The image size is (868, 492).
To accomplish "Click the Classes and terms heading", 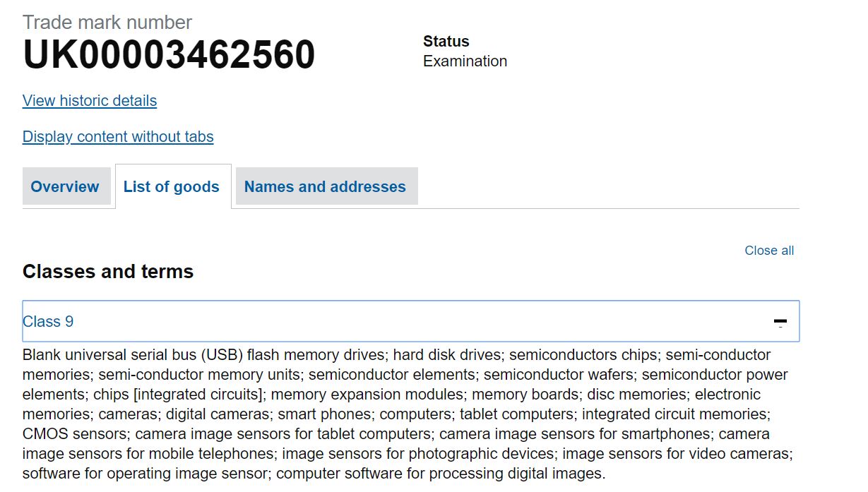I will [108, 272].
